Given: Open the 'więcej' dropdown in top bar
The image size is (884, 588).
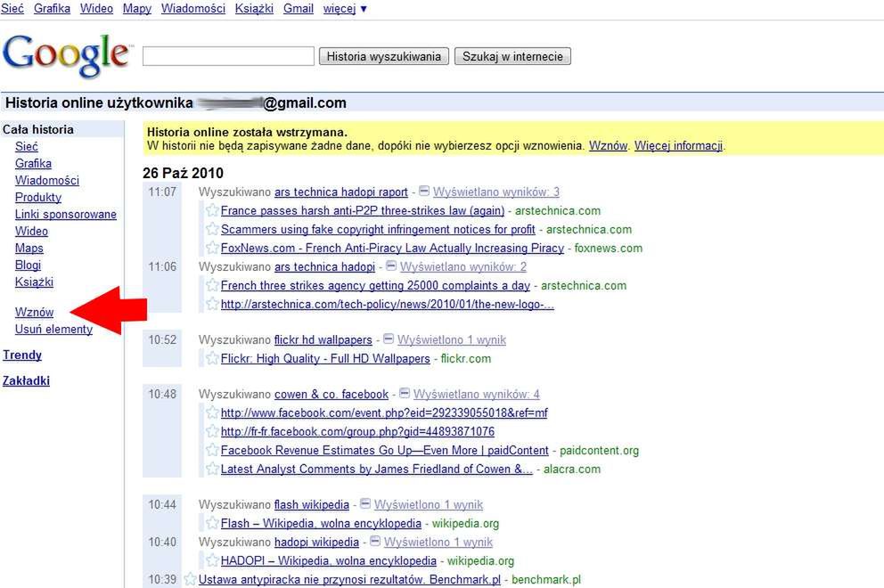Looking at the screenshot, I should coord(345,8).
